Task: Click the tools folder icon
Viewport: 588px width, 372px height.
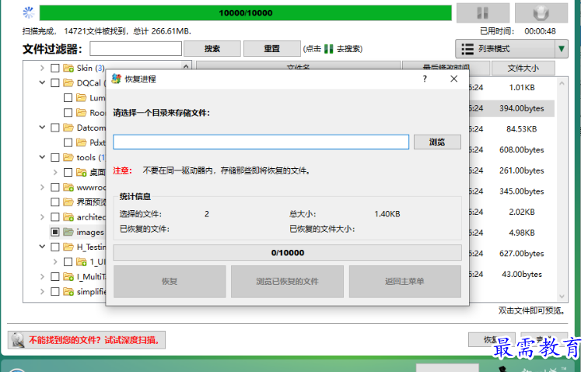Action: coord(68,157)
